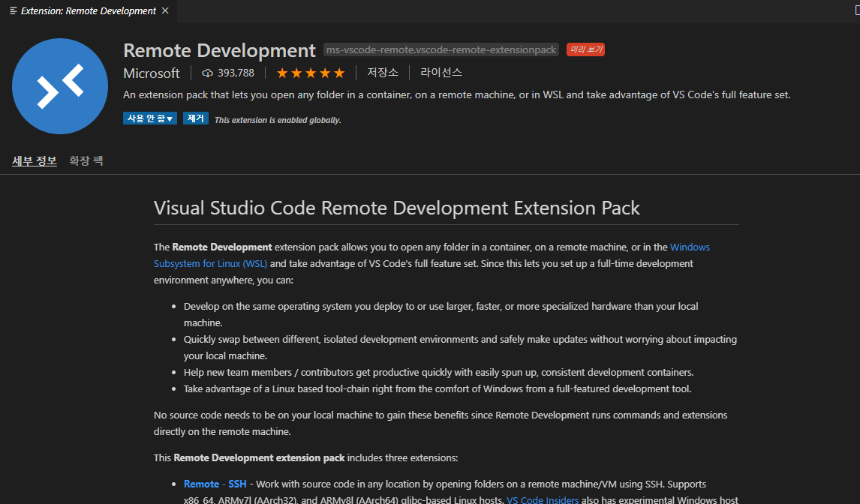Click the 제거 uninstall button
860x504 pixels.
pyautogui.click(x=196, y=118)
